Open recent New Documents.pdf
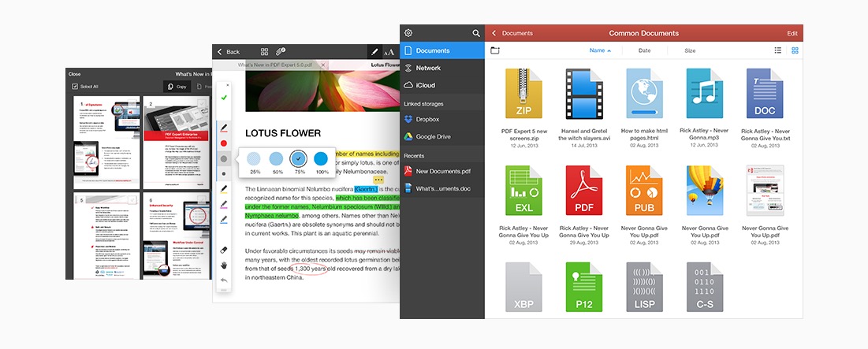 click(x=442, y=172)
